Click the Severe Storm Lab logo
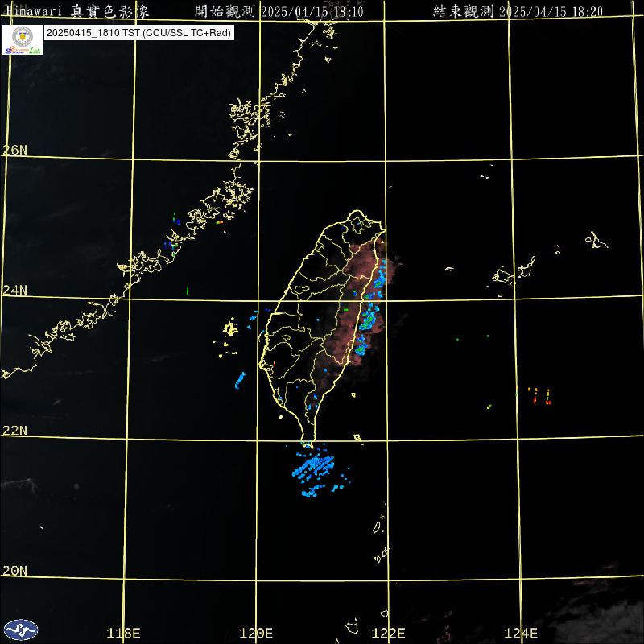This screenshot has height=644, width=644. point(22,39)
